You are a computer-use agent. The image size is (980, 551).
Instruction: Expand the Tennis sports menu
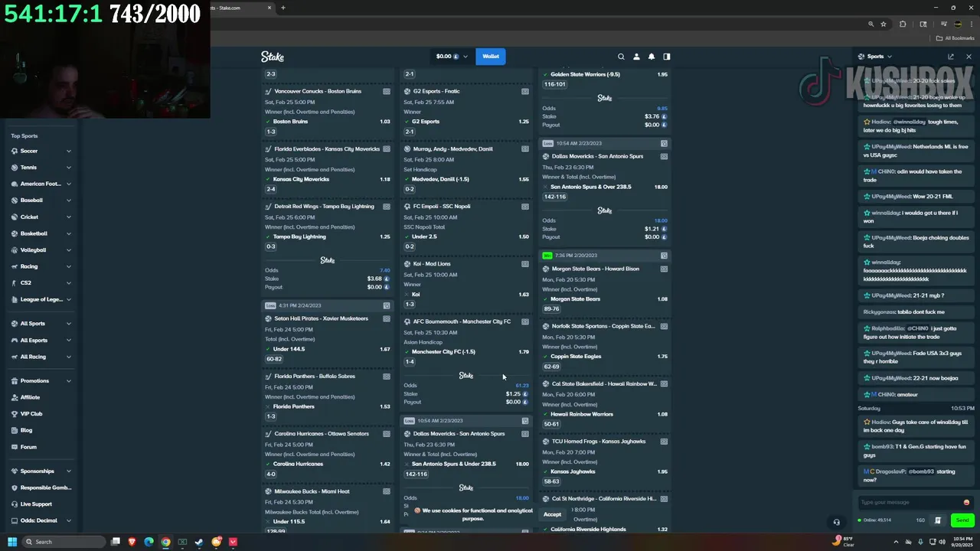68,168
